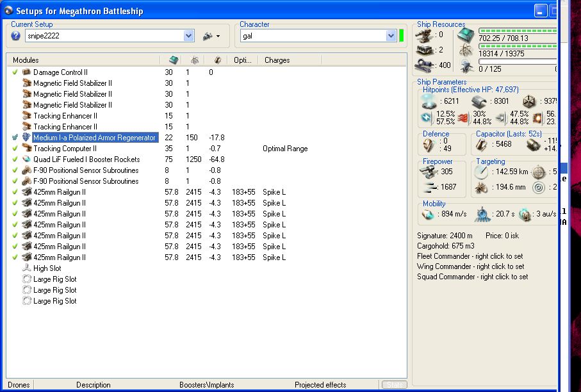Click the Fleet Commander setting line
Viewport: 581px width, 392px height.
(x=470, y=256)
